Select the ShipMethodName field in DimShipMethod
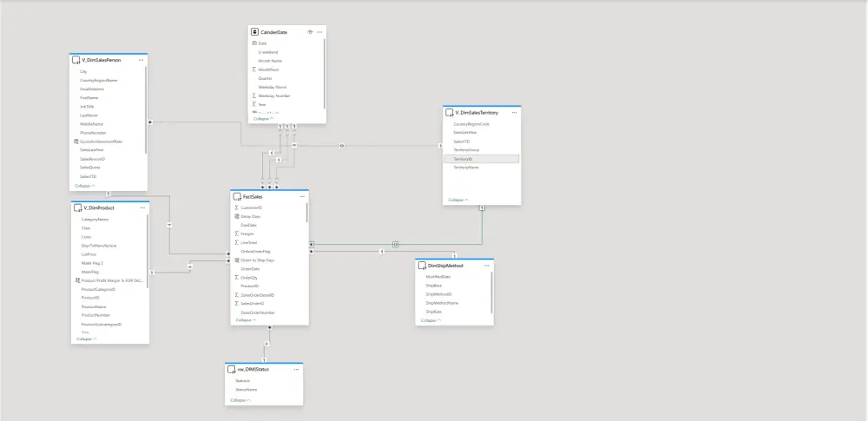 (x=442, y=303)
